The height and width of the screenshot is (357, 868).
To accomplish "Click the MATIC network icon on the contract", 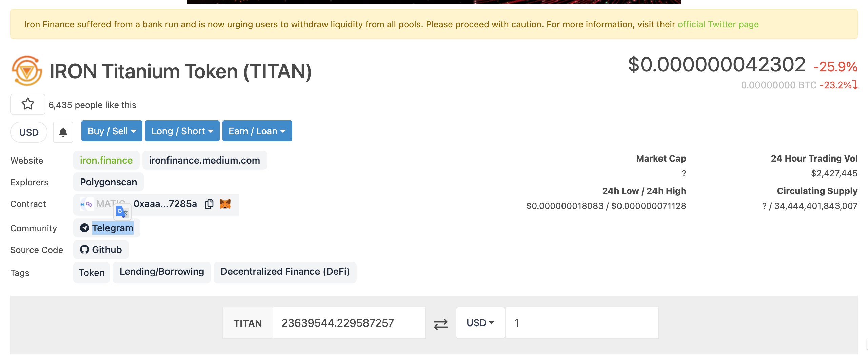I will point(86,204).
